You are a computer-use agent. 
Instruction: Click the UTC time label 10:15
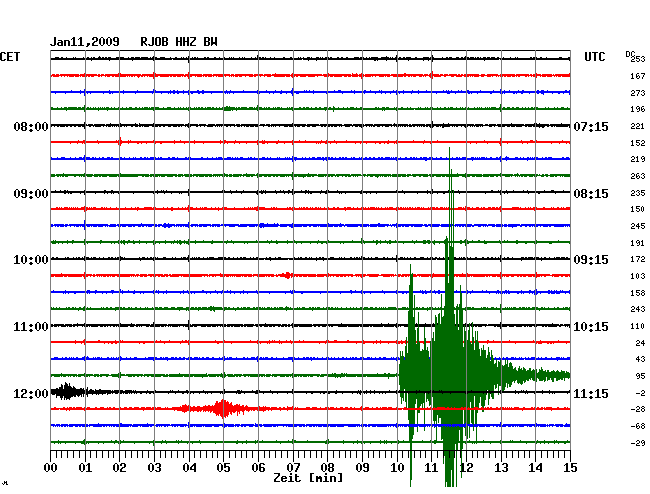[591, 327]
